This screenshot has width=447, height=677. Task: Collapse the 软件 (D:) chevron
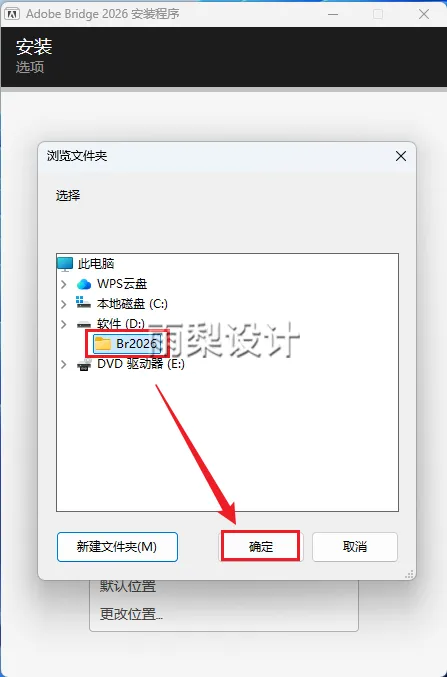[64, 324]
